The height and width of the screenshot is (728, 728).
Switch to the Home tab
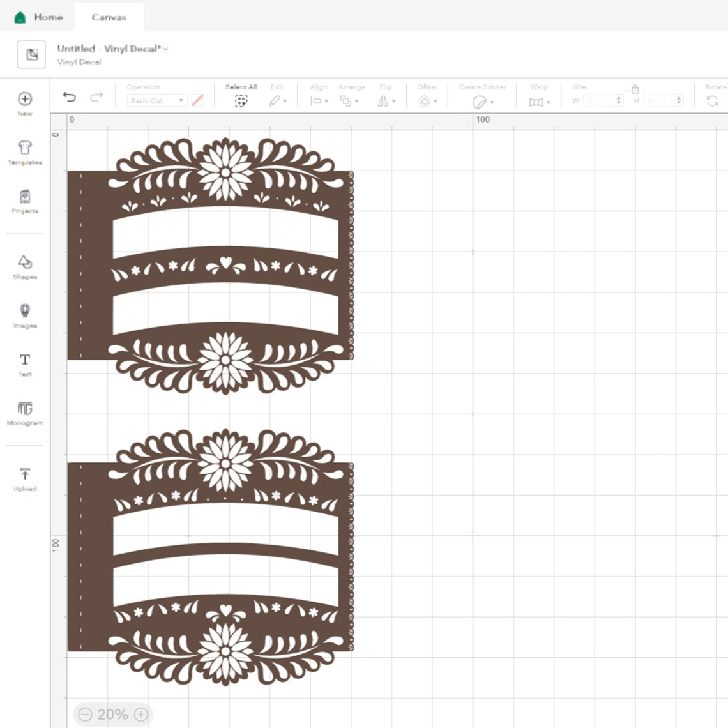(38, 17)
